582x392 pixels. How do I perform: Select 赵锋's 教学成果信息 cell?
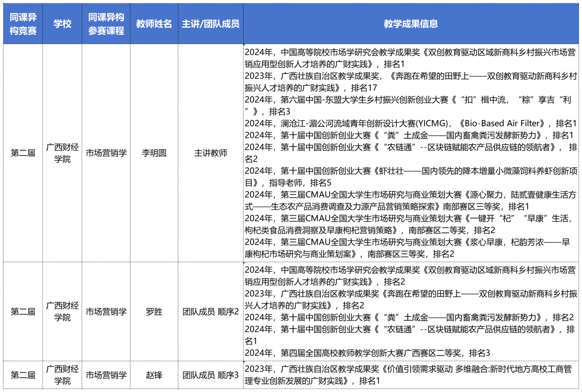point(411,375)
